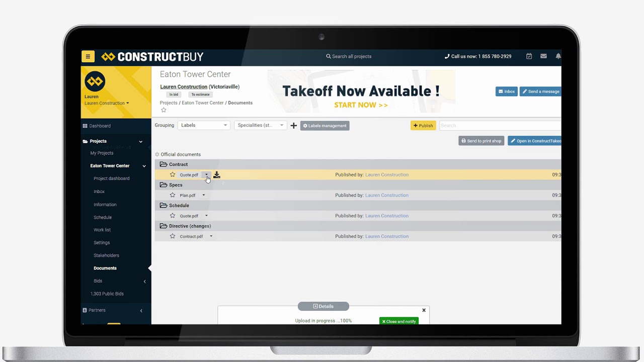Click Open in ConstructTakeoff button
The height and width of the screenshot is (362, 644).
pyautogui.click(x=535, y=141)
